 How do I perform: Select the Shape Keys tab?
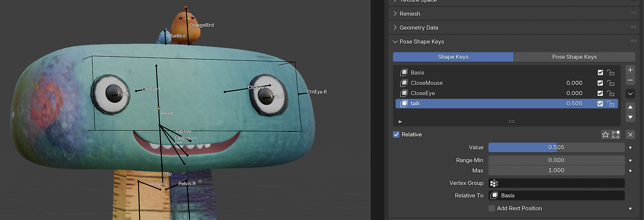pyautogui.click(x=453, y=57)
